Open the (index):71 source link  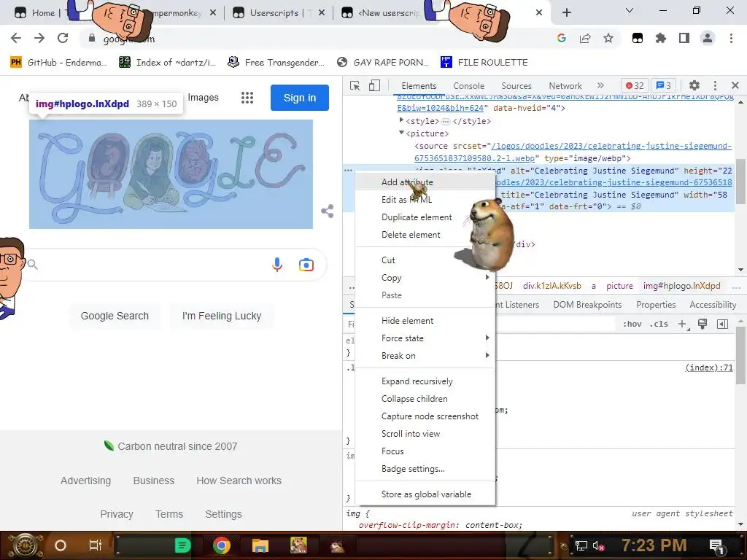click(x=709, y=367)
